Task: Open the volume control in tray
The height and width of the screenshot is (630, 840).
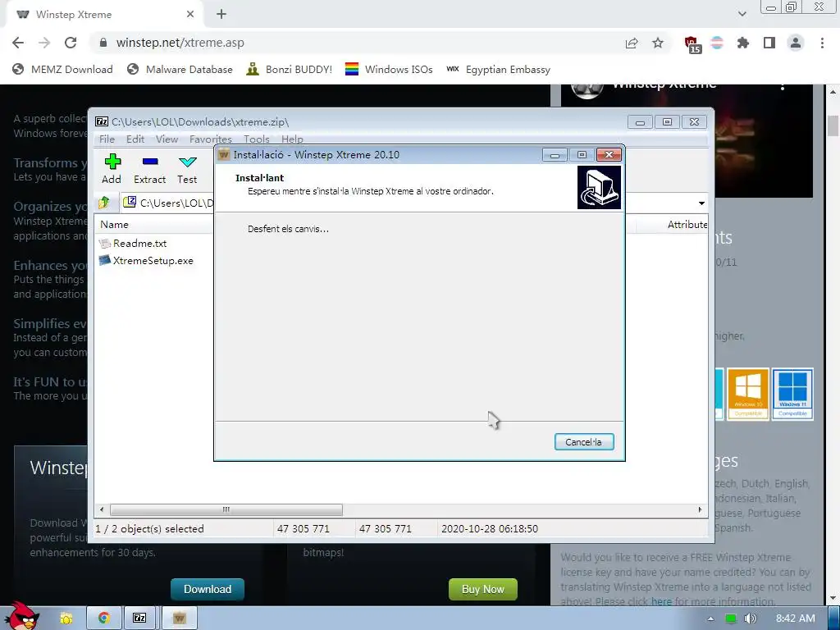Action: pyautogui.click(x=750, y=619)
